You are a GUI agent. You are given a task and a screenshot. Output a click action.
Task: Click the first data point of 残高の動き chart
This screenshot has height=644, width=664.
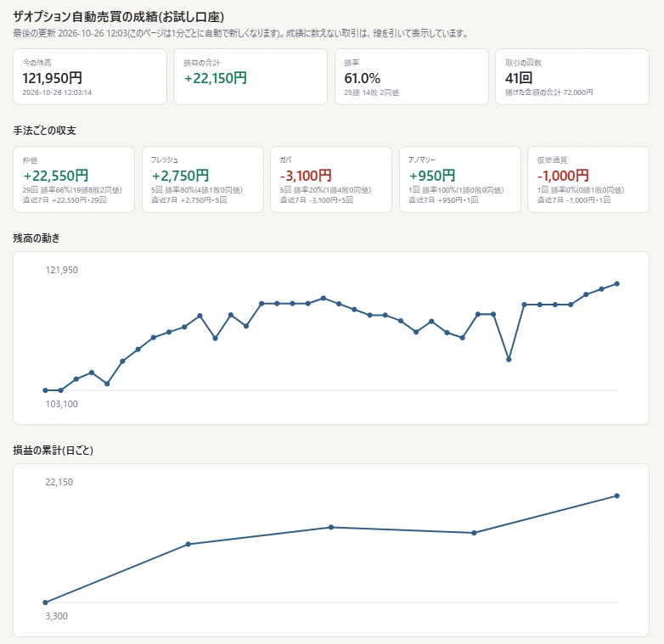pos(45,390)
